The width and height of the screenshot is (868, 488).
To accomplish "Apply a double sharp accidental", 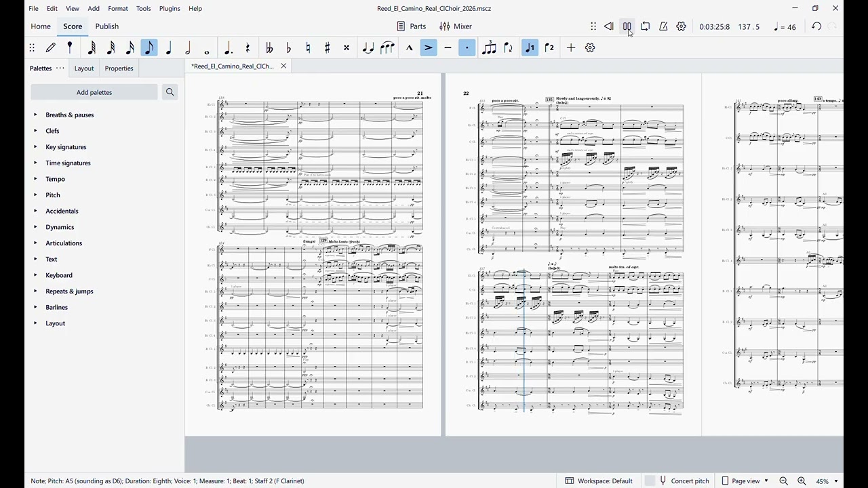I will point(347,47).
